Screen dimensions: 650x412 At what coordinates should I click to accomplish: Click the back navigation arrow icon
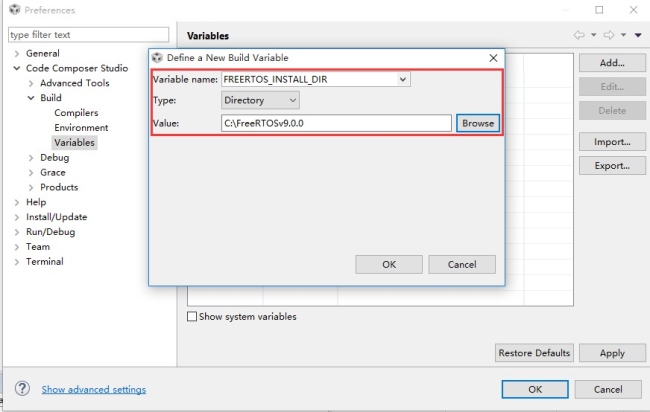pos(579,35)
